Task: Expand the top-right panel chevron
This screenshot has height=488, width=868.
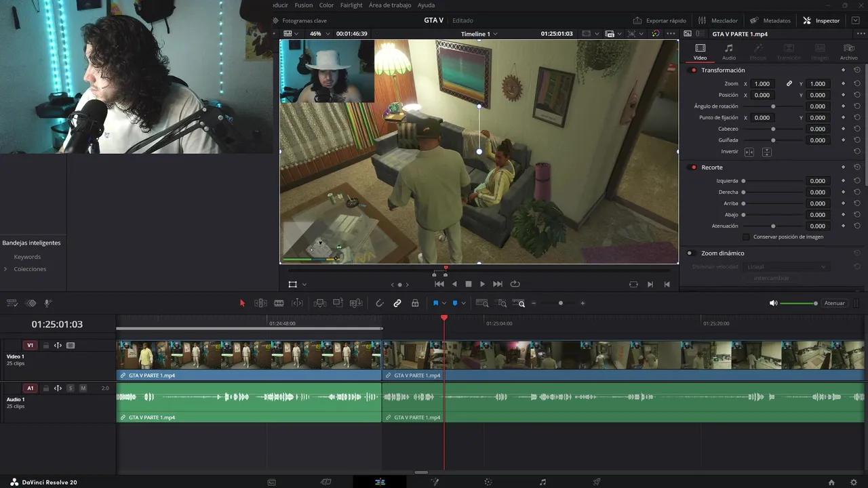Action: coord(855,20)
